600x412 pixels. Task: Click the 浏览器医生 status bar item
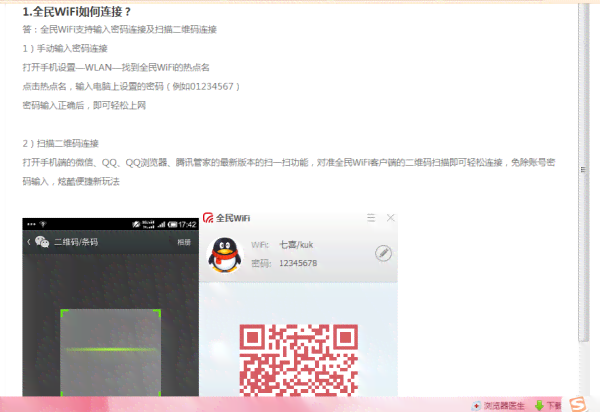[x=499, y=405]
